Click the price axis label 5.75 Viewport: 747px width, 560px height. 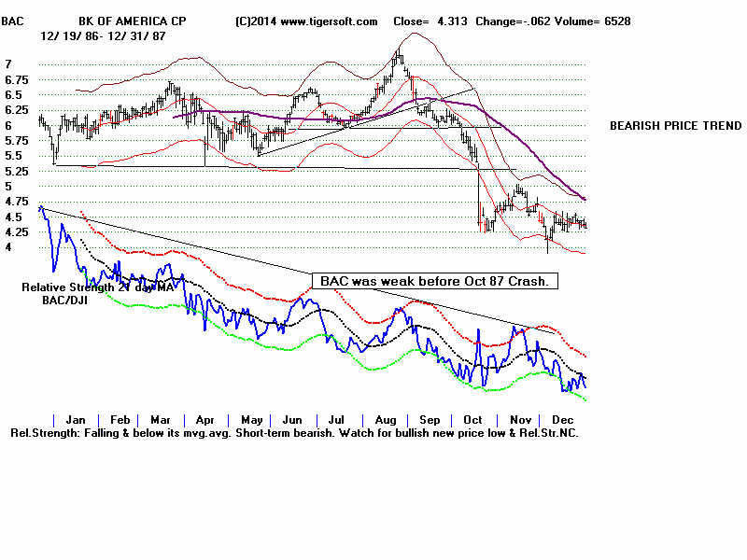coord(17,141)
